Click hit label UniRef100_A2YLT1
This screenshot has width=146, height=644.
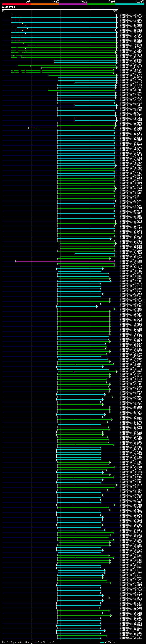131,58
